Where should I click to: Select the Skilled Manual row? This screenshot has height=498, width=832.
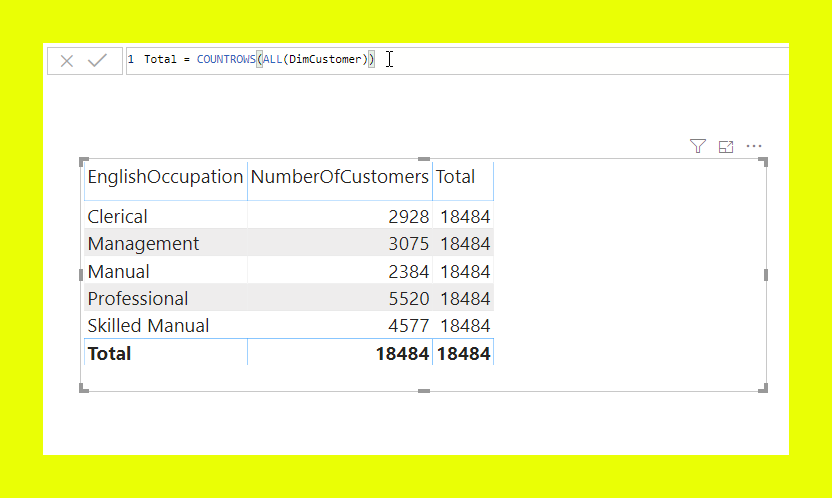[148, 326]
